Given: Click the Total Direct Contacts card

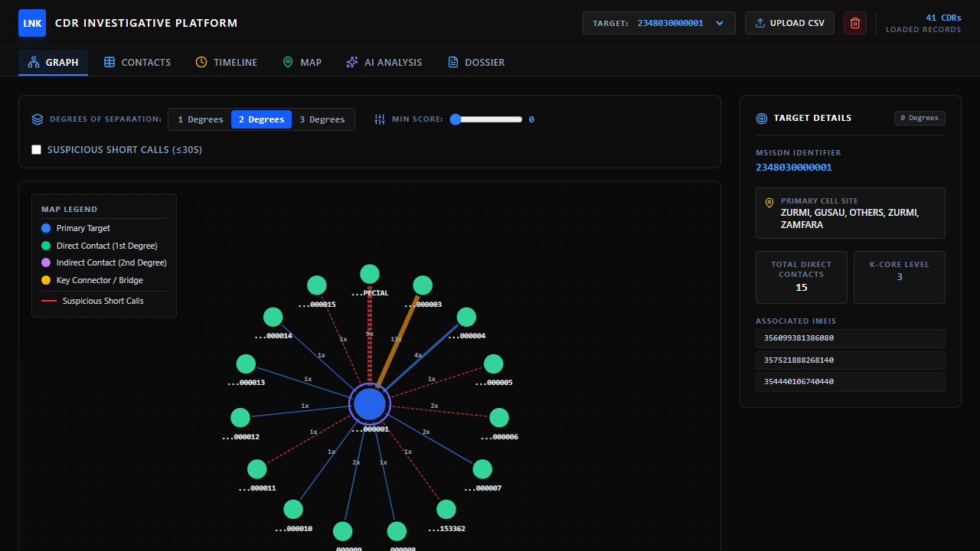Looking at the screenshot, I should pos(802,277).
